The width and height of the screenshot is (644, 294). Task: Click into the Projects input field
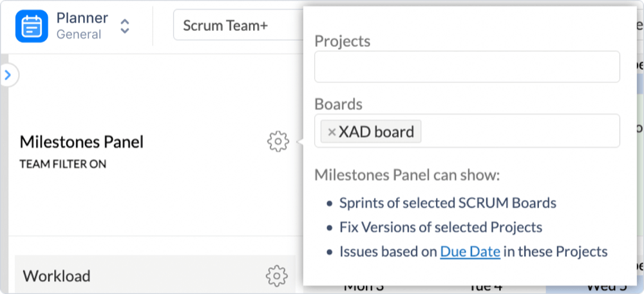466,67
